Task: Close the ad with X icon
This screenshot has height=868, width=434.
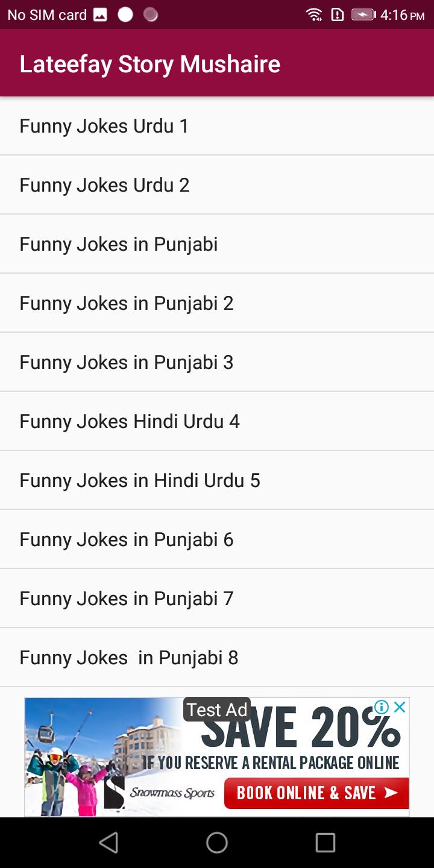Action: (399, 708)
